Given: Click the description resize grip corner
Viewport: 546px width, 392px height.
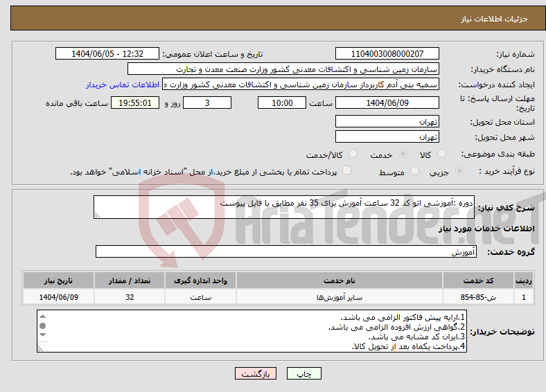Looking at the screenshot, I should click(97, 215).
